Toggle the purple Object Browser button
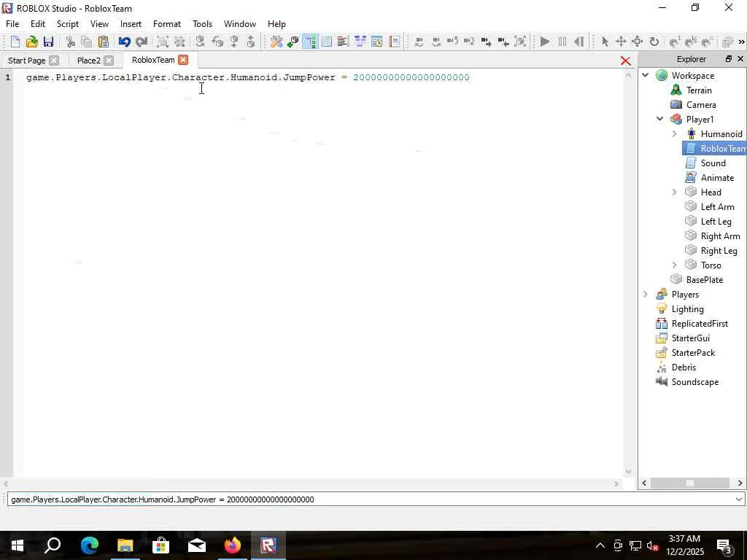The width and height of the screenshot is (747, 560). 360,42
